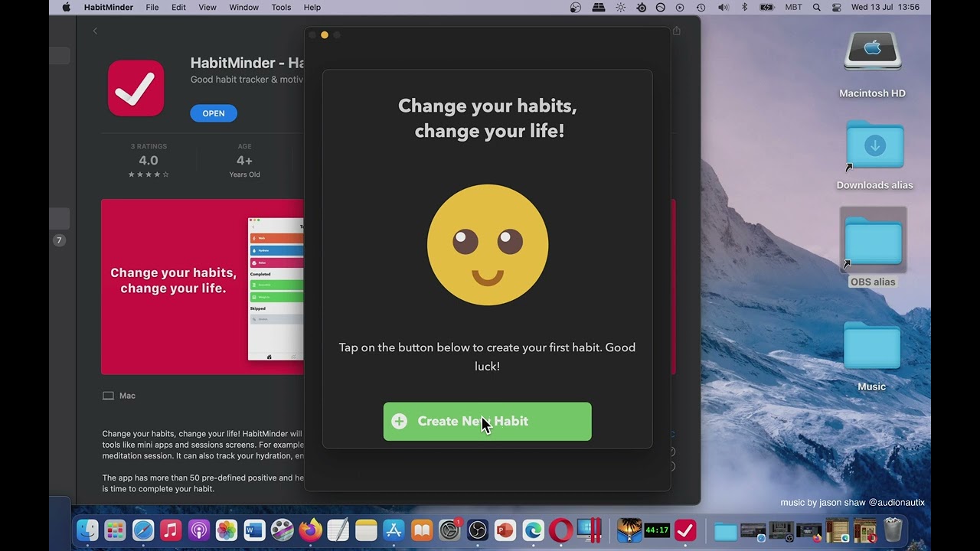The height and width of the screenshot is (551, 980).
Task: Open Books from the Dock
Action: point(421,530)
